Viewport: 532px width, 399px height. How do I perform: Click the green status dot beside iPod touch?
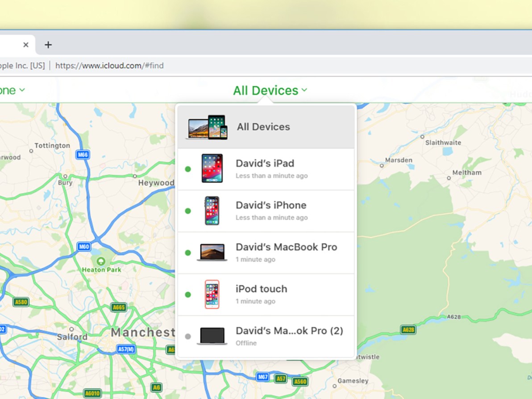[x=188, y=294]
